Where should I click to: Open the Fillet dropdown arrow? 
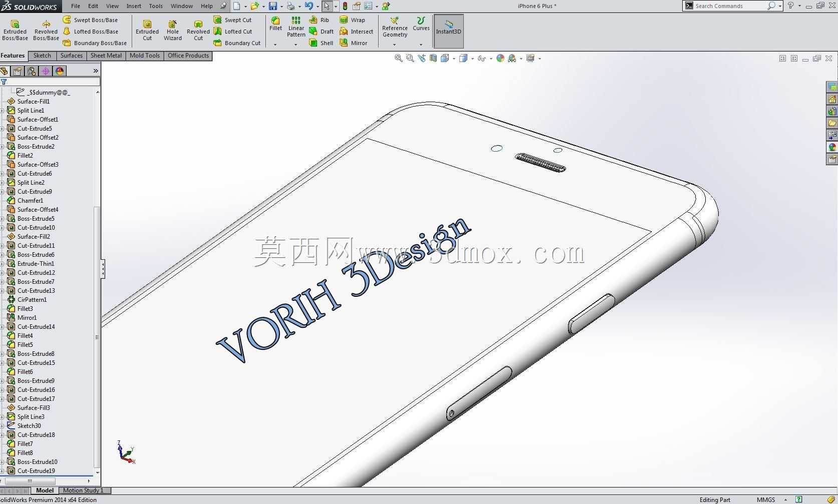275,45
